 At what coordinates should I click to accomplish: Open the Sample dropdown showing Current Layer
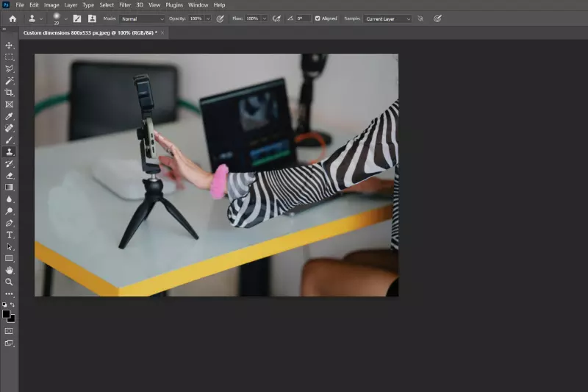click(387, 19)
